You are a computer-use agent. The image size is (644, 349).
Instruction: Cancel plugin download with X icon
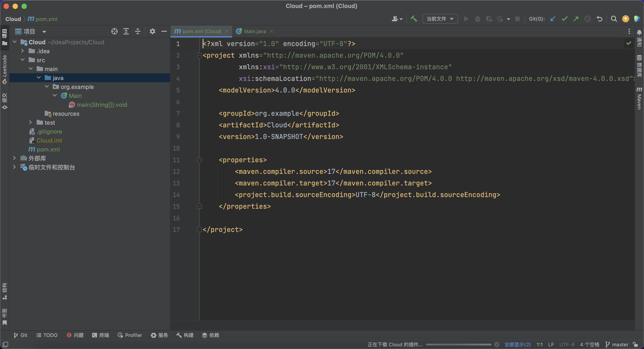pyautogui.click(x=497, y=345)
